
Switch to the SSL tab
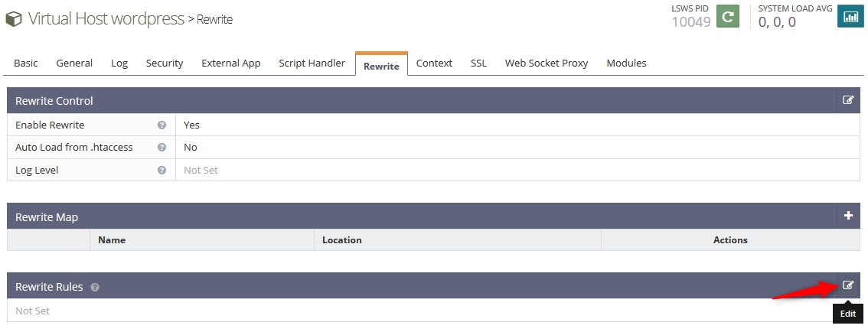pyautogui.click(x=479, y=63)
